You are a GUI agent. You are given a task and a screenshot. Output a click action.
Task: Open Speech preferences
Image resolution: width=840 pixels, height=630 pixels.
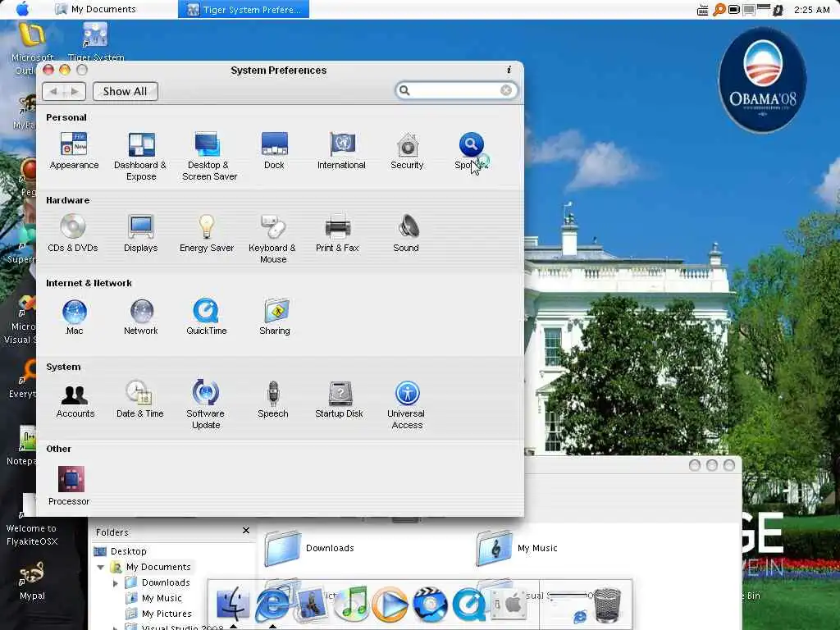click(273, 399)
